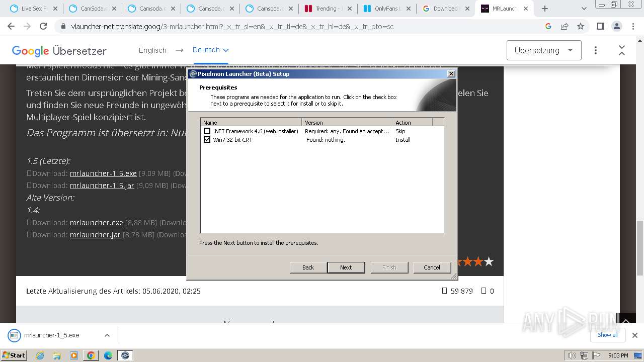
Task: Open the mrlauncher-1_5.exe download link
Action: point(103,173)
